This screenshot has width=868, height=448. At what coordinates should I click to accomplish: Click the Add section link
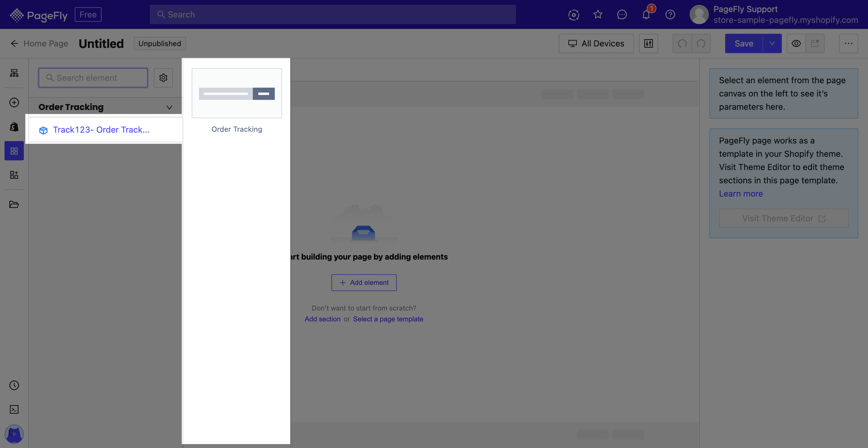point(322,319)
